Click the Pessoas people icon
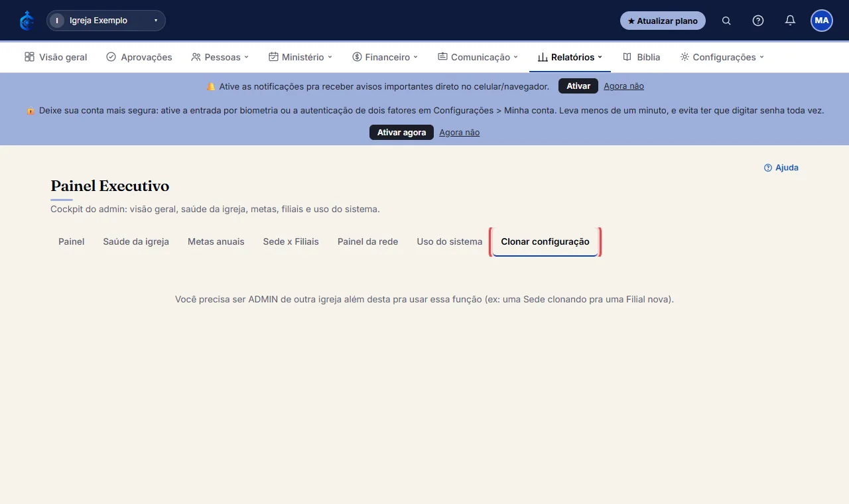The height and width of the screenshot is (504, 849). pyautogui.click(x=196, y=57)
